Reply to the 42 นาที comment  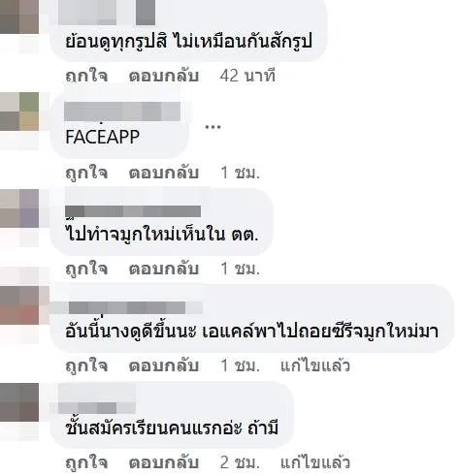point(163,76)
